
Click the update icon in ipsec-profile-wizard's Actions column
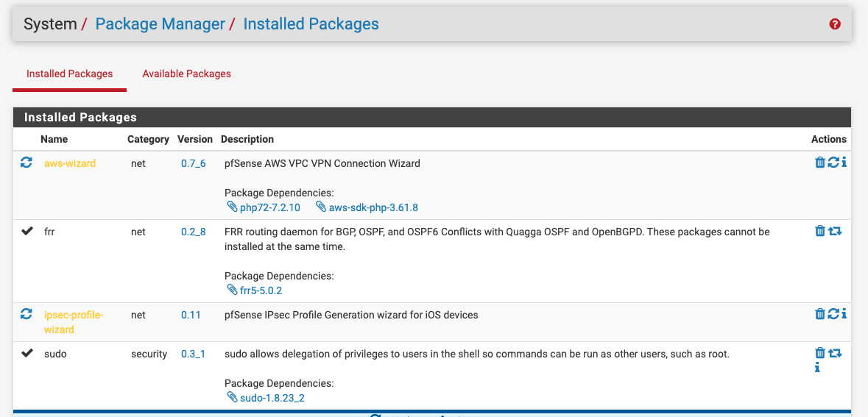(x=833, y=314)
